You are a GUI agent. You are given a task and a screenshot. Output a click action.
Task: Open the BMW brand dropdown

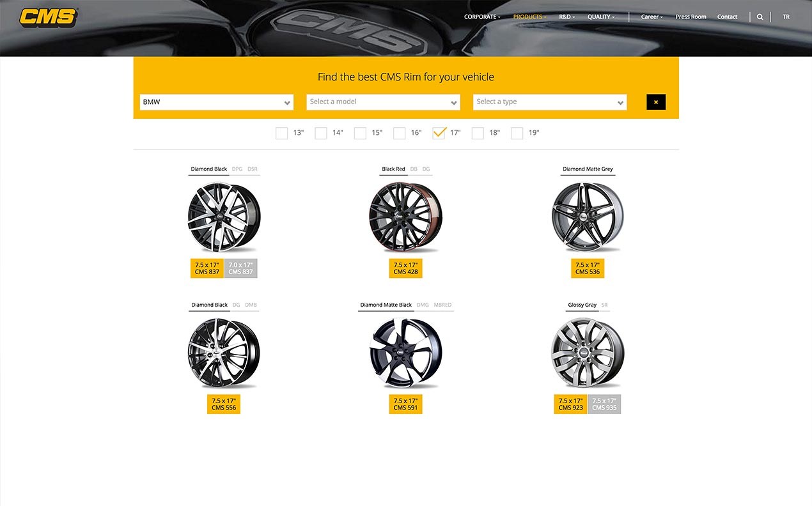pos(217,102)
